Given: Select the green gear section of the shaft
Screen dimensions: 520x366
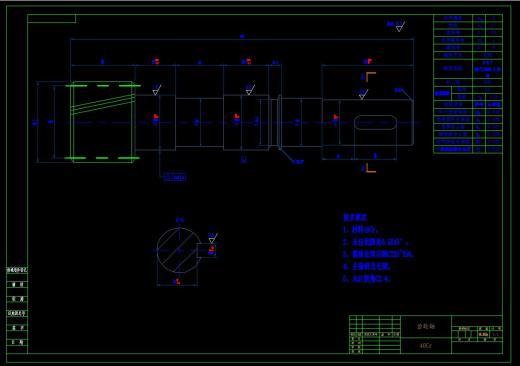Looking at the screenshot, I should [x=103, y=122].
